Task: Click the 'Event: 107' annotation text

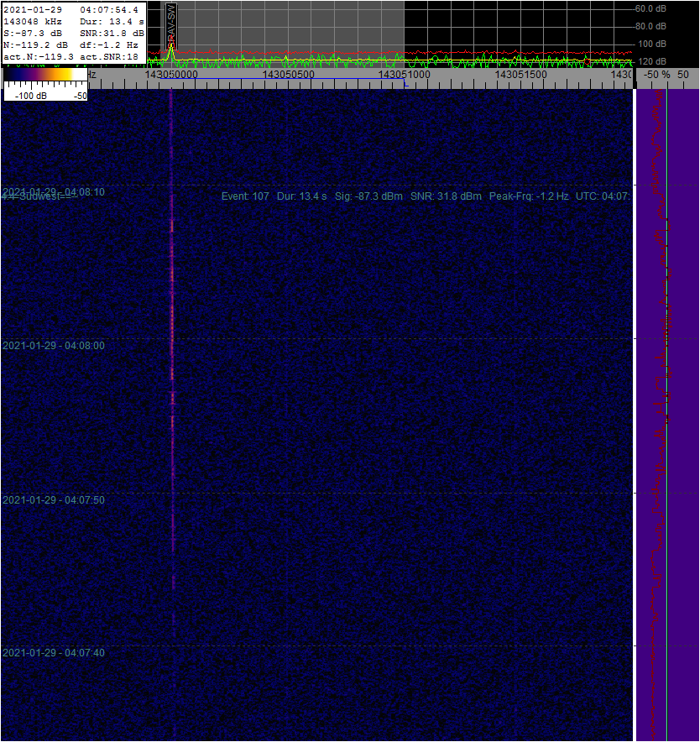Action: tap(245, 196)
